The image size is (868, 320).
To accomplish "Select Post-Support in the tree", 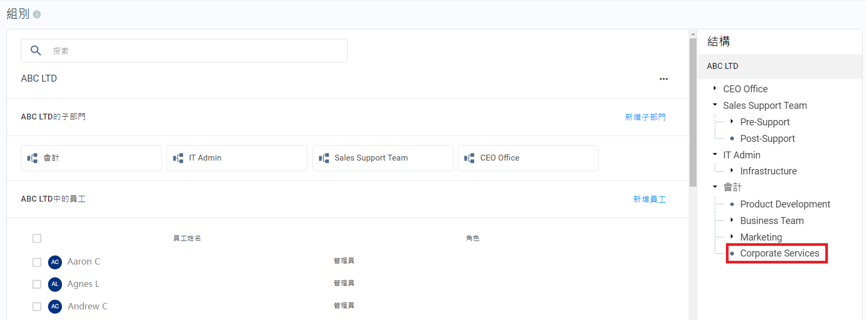I will point(768,138).
